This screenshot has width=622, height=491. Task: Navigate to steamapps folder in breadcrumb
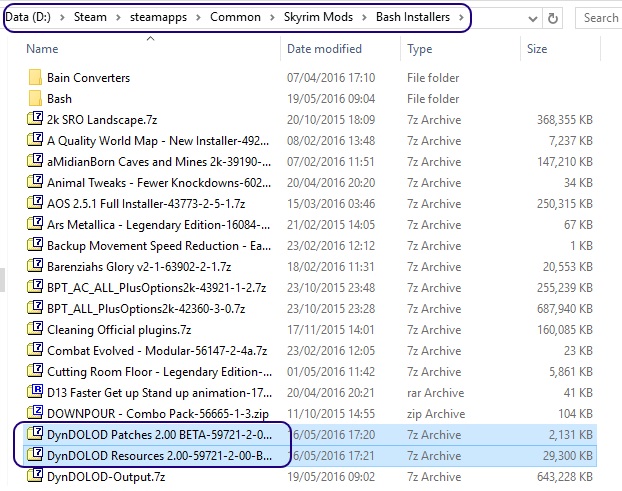(x=158, y=17)
